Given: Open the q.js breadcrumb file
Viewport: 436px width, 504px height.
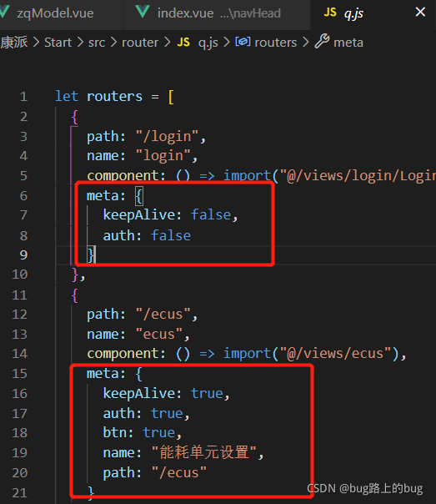Looking at the screenshot, I should click(x=208, y=43).
